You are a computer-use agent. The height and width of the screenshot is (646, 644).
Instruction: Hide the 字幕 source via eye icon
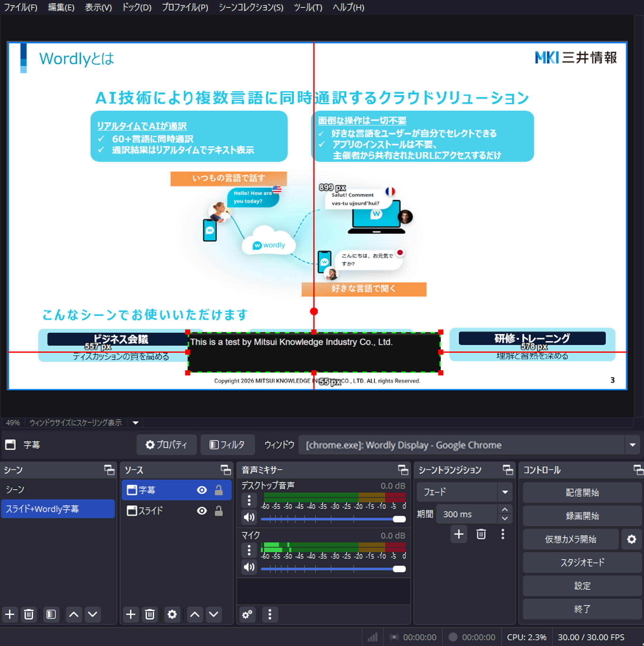(x=202, y=490)
